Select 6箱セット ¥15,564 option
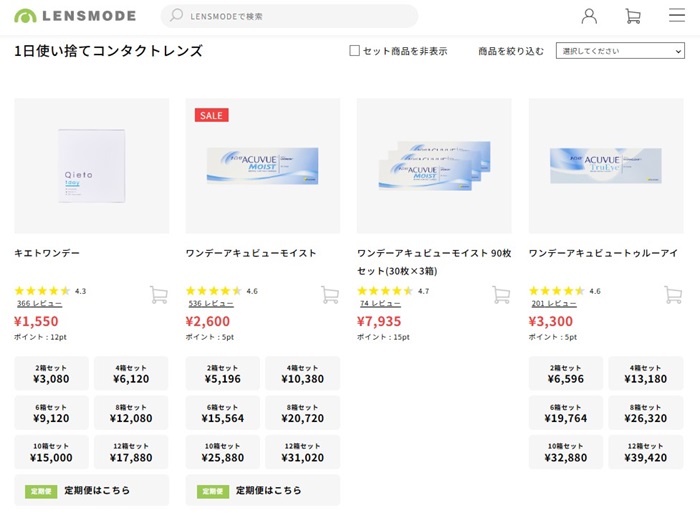 tap(223, 413)
